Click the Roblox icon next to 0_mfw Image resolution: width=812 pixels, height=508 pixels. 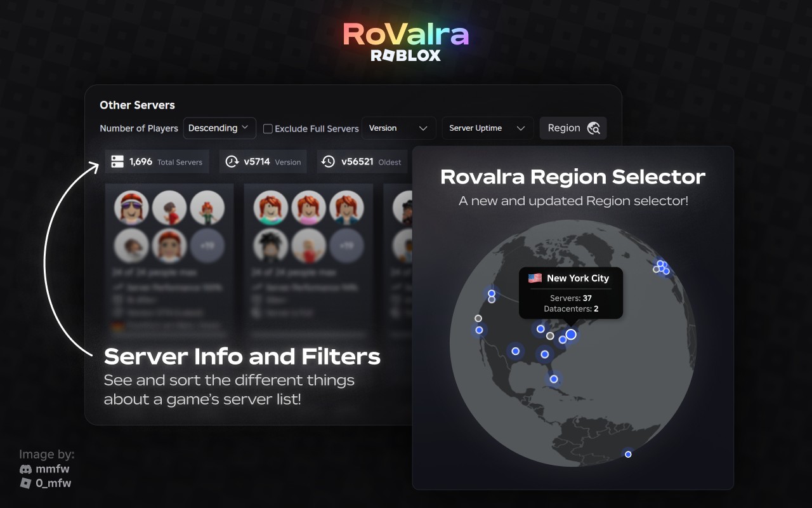coord(25,483)
